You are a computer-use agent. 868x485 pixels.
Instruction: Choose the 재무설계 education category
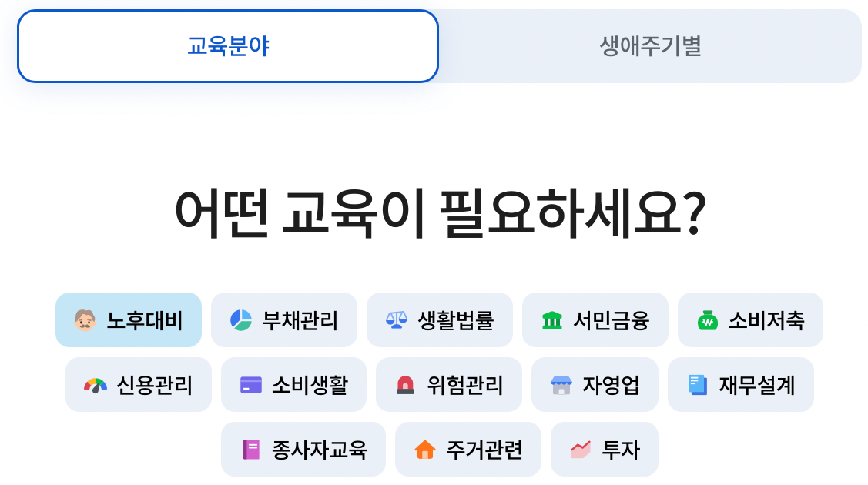tap(740, 384)
